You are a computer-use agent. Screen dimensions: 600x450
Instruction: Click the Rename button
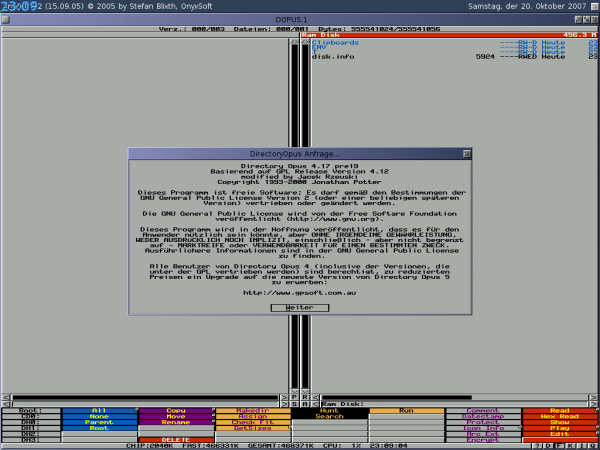[x=176, y=422]
